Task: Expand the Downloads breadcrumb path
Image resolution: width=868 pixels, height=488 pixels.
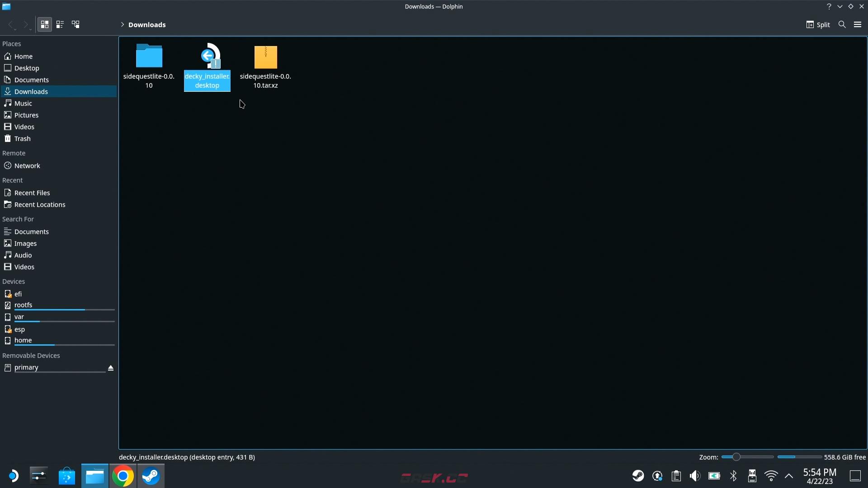Action: tap(122, 24)
